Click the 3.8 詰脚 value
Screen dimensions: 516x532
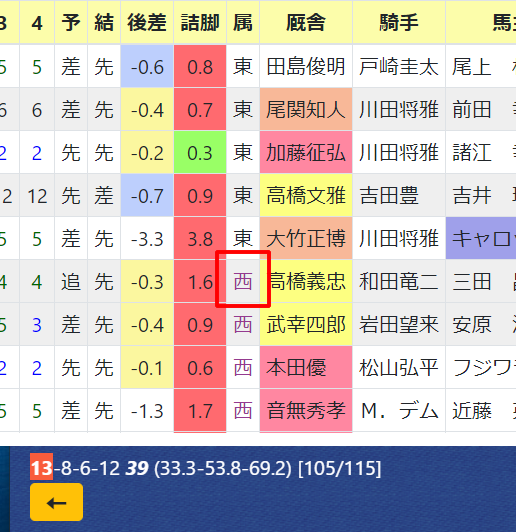tap(200, 239)
